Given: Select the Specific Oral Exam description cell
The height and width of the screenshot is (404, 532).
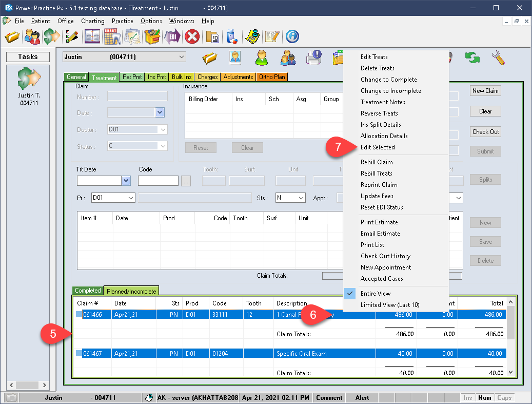Looking at the screenshot, I should [x=324, y=353].
